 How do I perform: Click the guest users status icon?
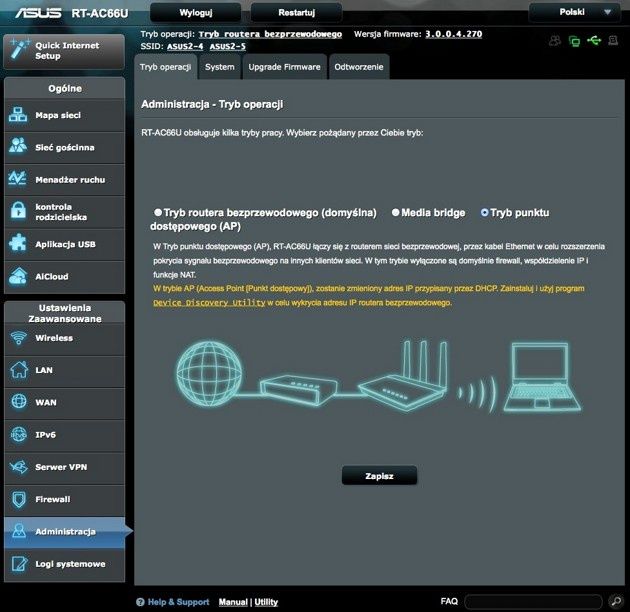(x=555, y=41)
